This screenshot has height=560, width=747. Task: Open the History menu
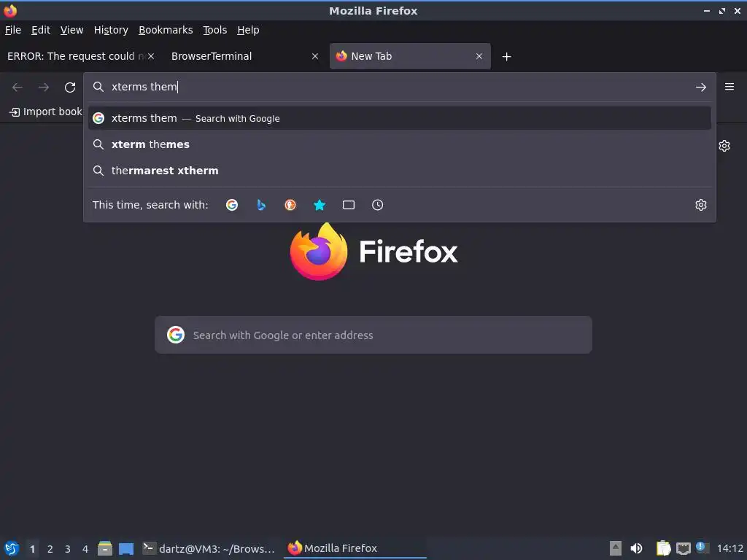pos(111,30)
